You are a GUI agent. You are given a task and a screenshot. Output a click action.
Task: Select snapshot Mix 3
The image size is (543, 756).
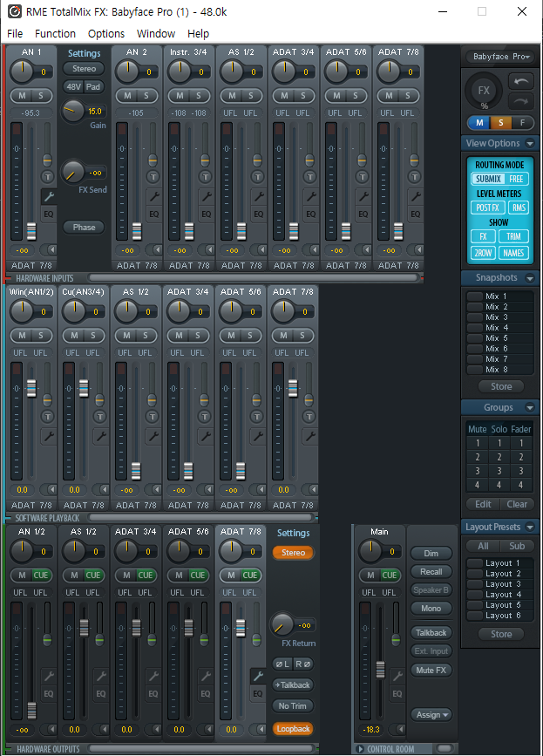coord(500,317)
